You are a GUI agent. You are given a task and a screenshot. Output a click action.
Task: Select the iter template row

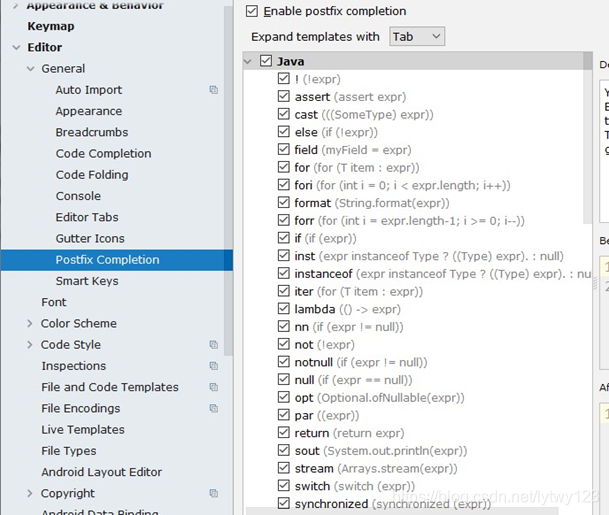pos(358,291)
